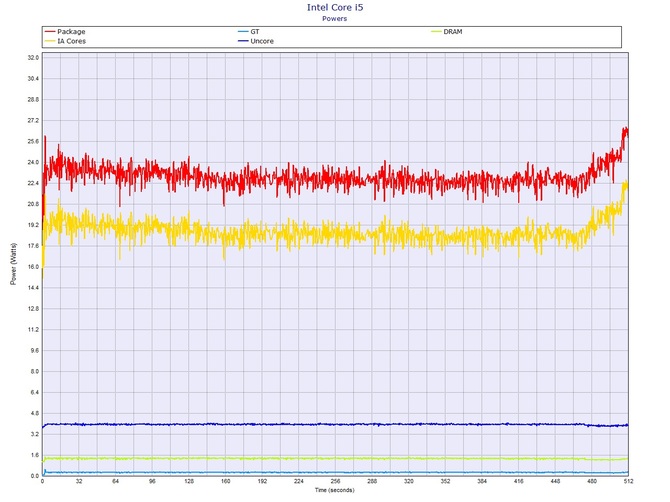670x502 pixels.
Task: Click the 64 tick on the time axis
Action: (115, 481)
